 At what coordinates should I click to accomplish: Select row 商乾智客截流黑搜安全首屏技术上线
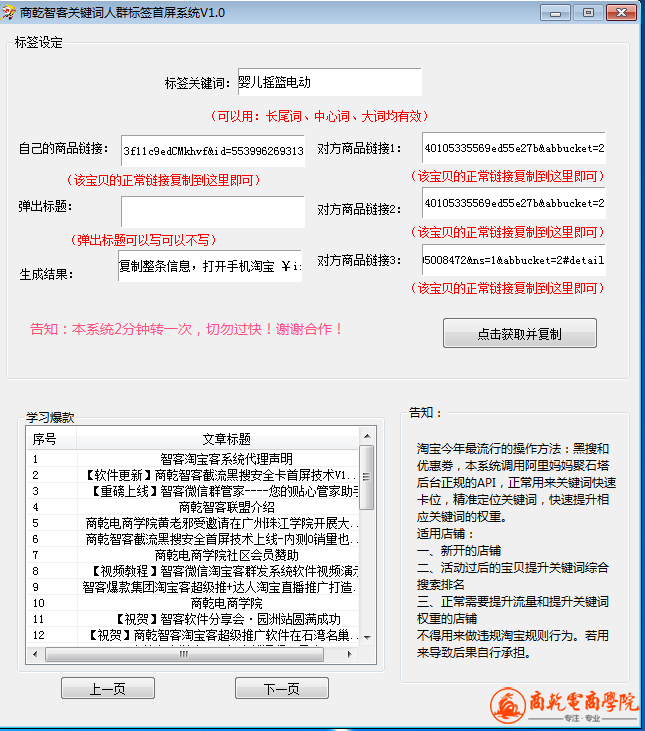193,539
